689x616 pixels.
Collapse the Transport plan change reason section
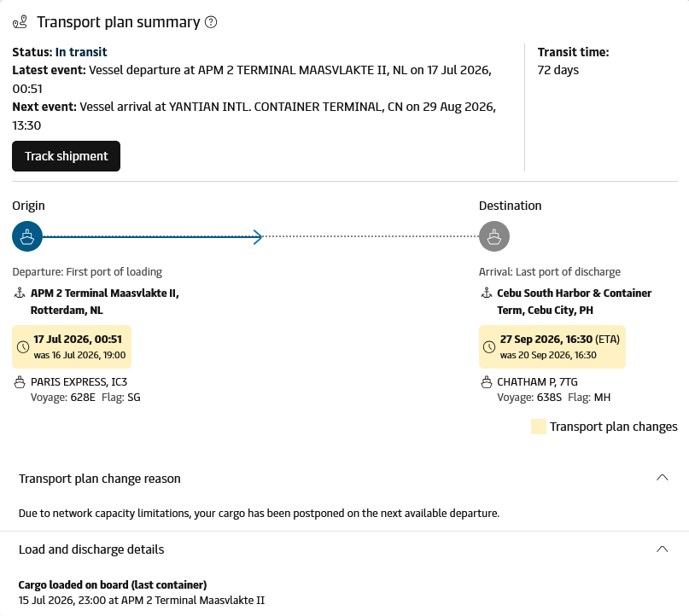[x=663, y=478]
